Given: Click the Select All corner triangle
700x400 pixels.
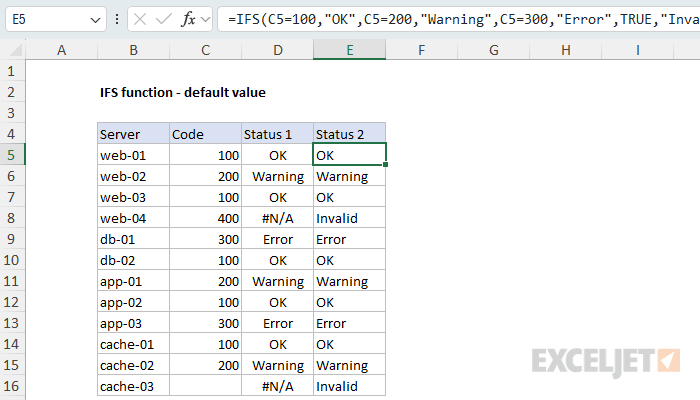Looking at the screenshot, I should click(x=16, y=50).
